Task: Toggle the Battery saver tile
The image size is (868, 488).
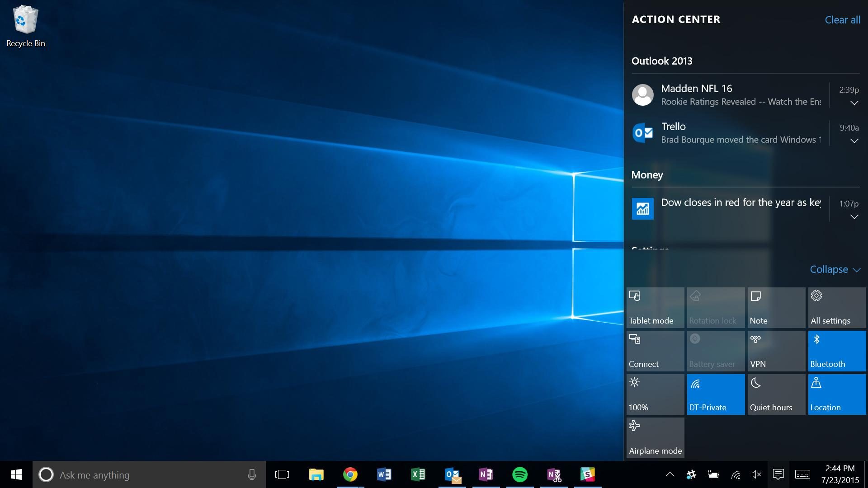Action: pyautogui.click(x=716, y=351)
